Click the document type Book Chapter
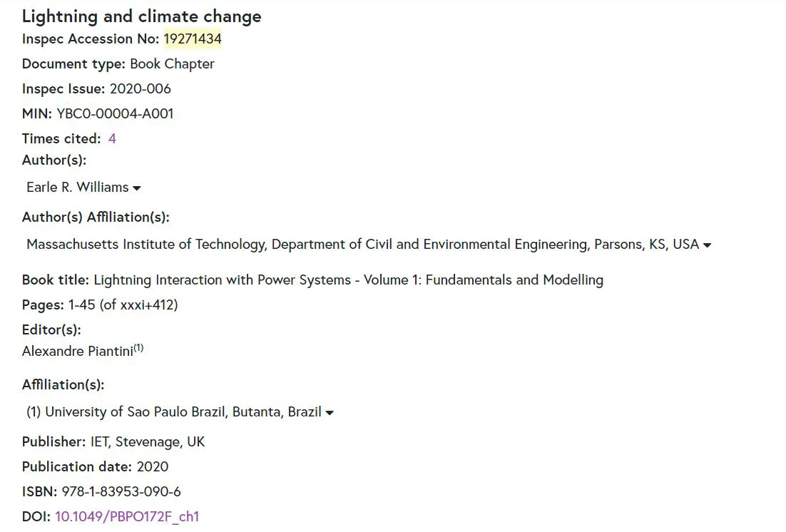786x532 pixels. (x=172, y=63)
